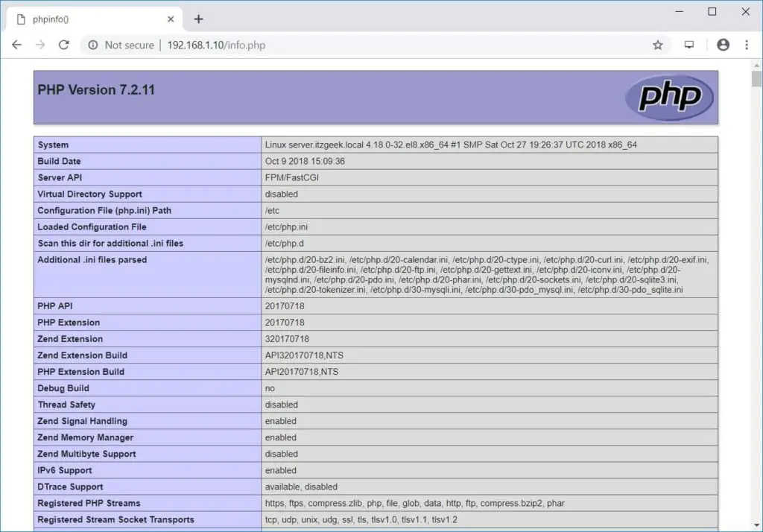763x532 pixels.
Task: Select the phpinfo() tab
Action: click(x=95, y=19)
